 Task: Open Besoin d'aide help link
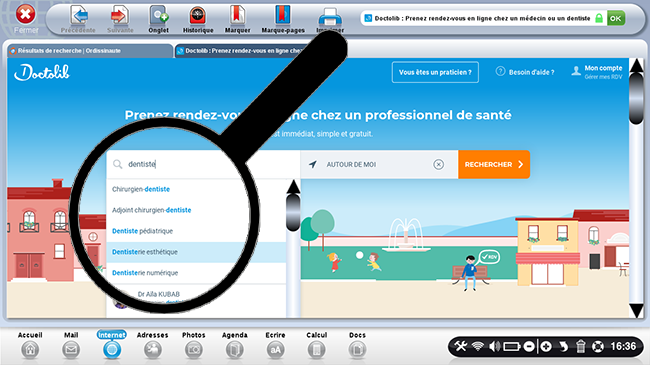click(525, 72)
